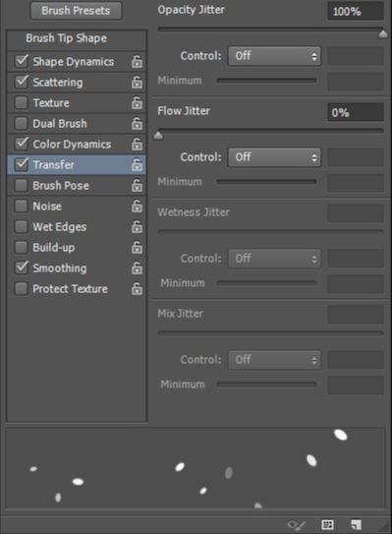The image size is (392, 534).
Task: Toggle the lock icon beside Shape Dynamics
Action: [x=137, y=62]
